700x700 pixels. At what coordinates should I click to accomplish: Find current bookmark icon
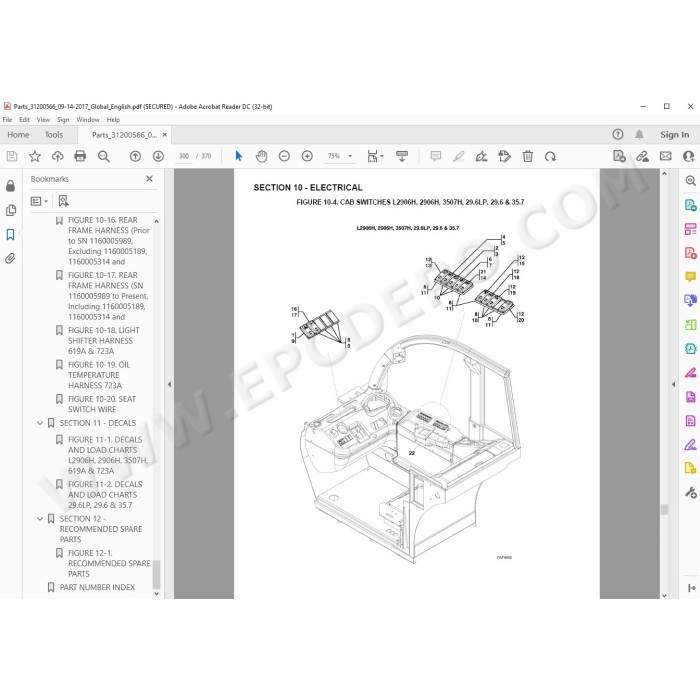point(63,201)
